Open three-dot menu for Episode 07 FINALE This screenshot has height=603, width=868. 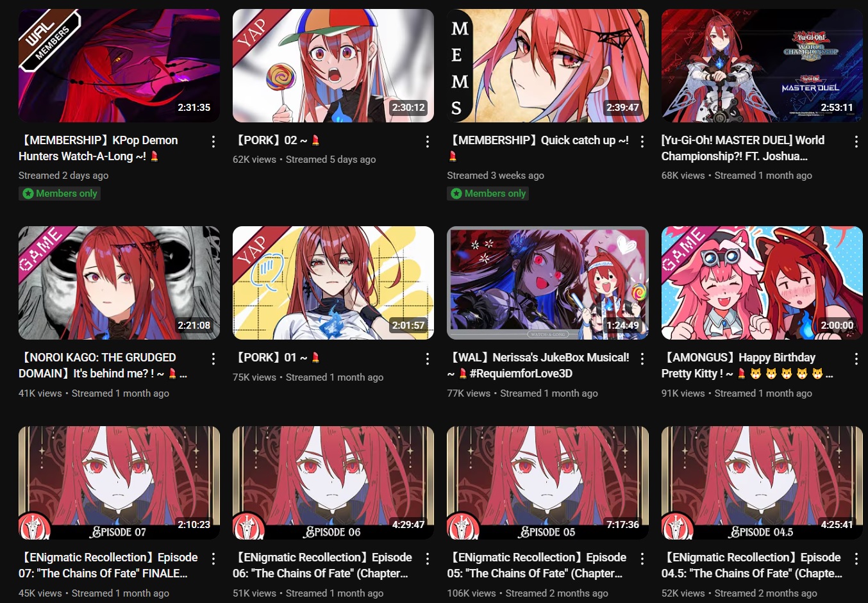tap(213, 559)
